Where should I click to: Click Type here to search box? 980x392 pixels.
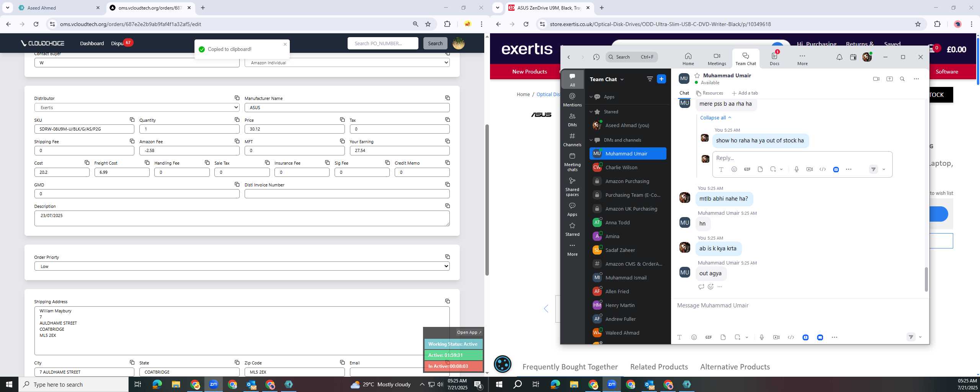click(73, 384)
